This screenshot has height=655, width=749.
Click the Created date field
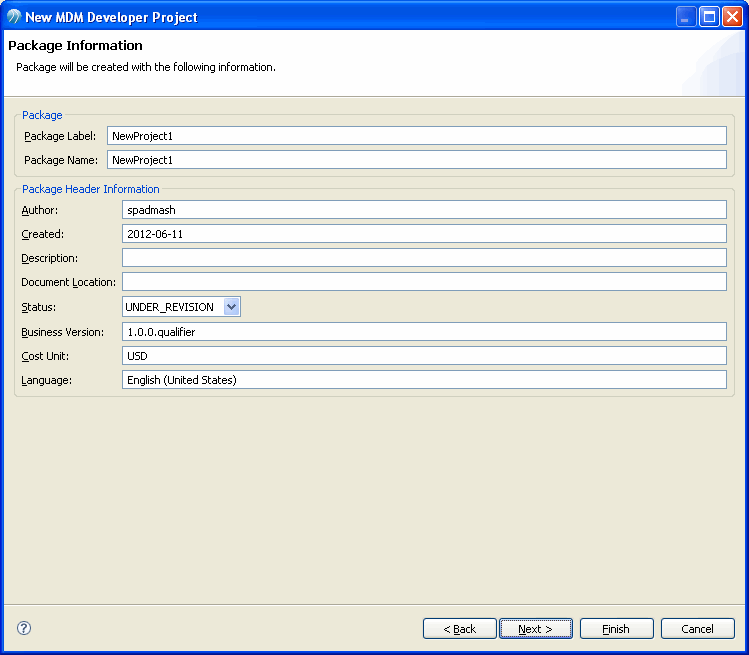[x=424, y=234]
